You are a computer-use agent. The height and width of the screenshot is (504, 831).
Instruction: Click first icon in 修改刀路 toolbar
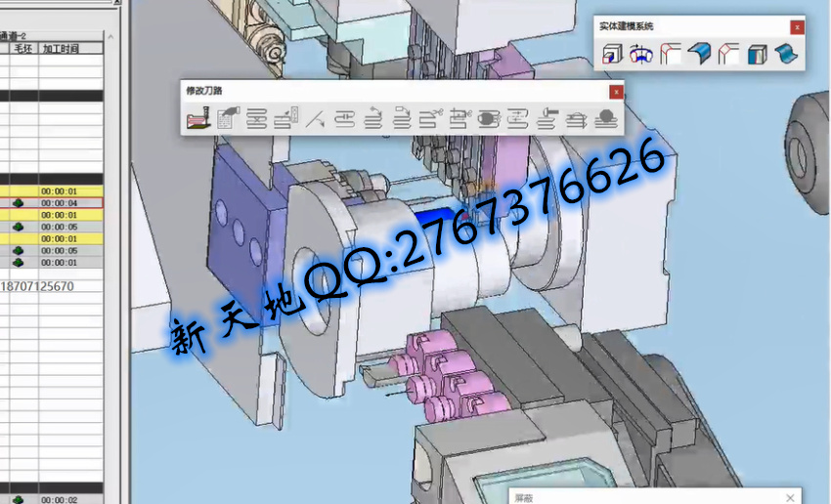click(197, 119)
